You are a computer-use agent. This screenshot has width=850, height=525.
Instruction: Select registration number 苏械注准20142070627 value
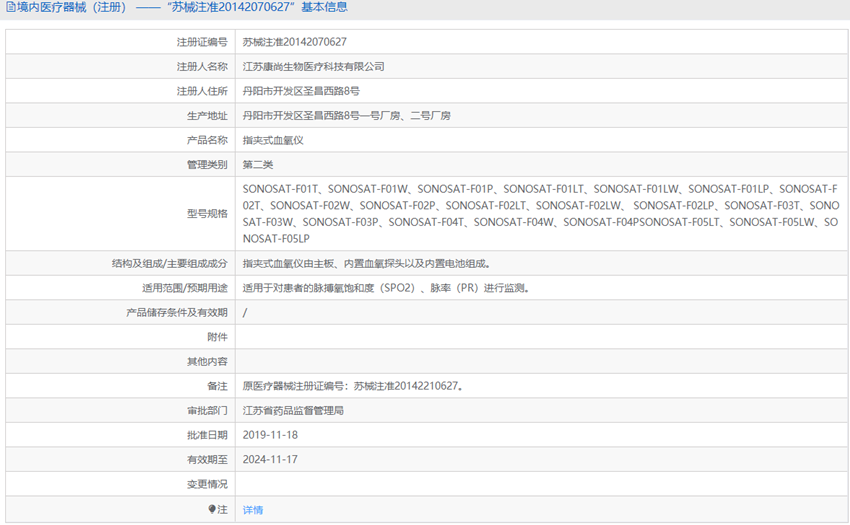[x=294, y=42]
